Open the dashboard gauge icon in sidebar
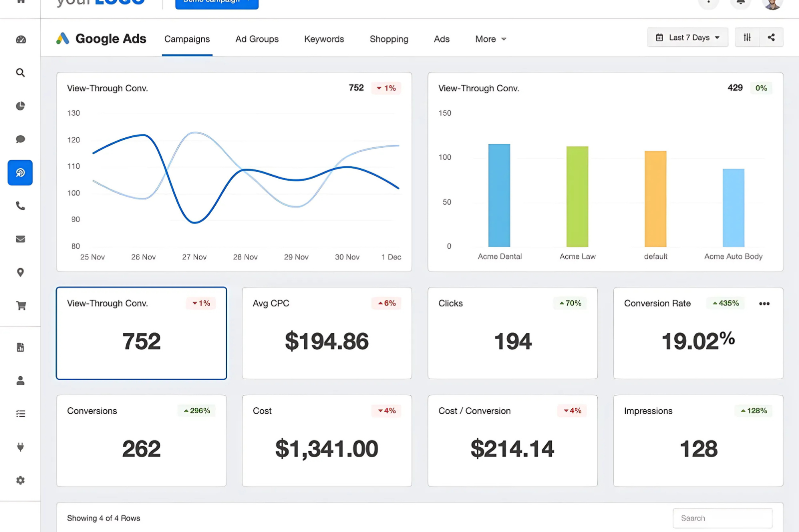Viewport: 799px width, 532px height. pos(20,39)
